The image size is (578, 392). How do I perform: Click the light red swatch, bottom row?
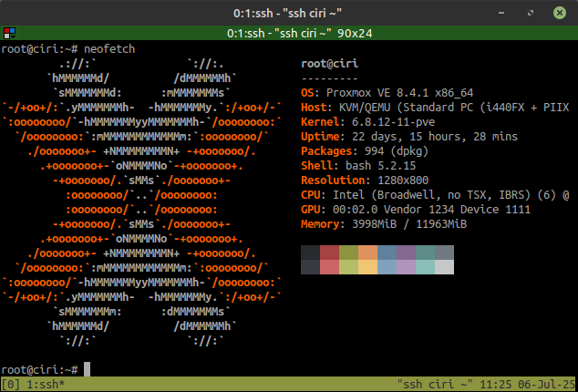tap(329, 267)
